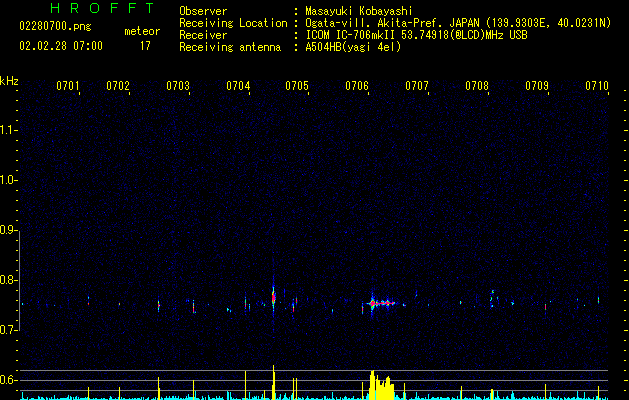Click the Receiving antenna label
Image resolution: width=629 pixels, height=400 pixels.
tap(230, 47)
